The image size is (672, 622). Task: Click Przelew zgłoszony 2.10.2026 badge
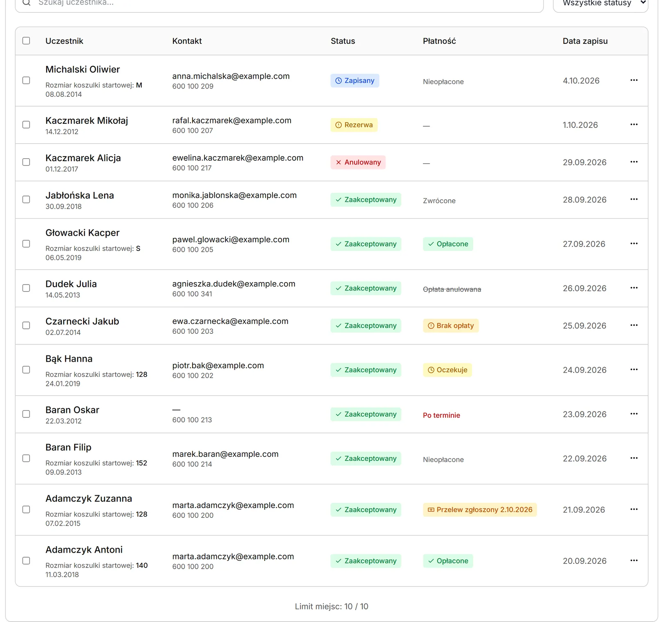[x=480, y=510]
